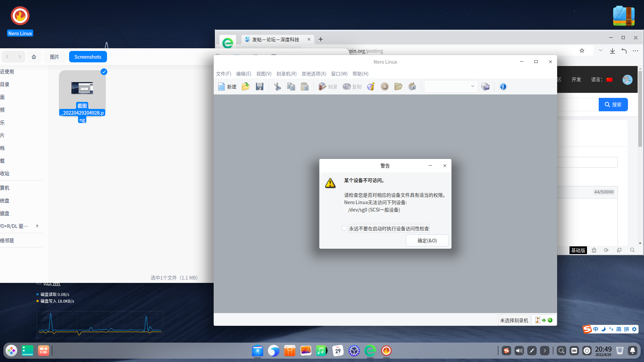Create a new compilation in Nero Linux
The height and width of the screenshot is (362, 644).
point(227,86)
